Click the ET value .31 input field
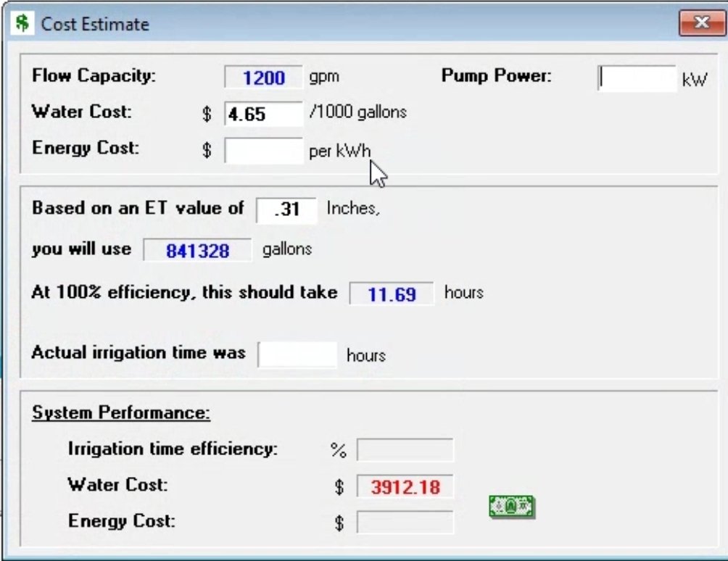The image size is (728, 561). point(286,210)
